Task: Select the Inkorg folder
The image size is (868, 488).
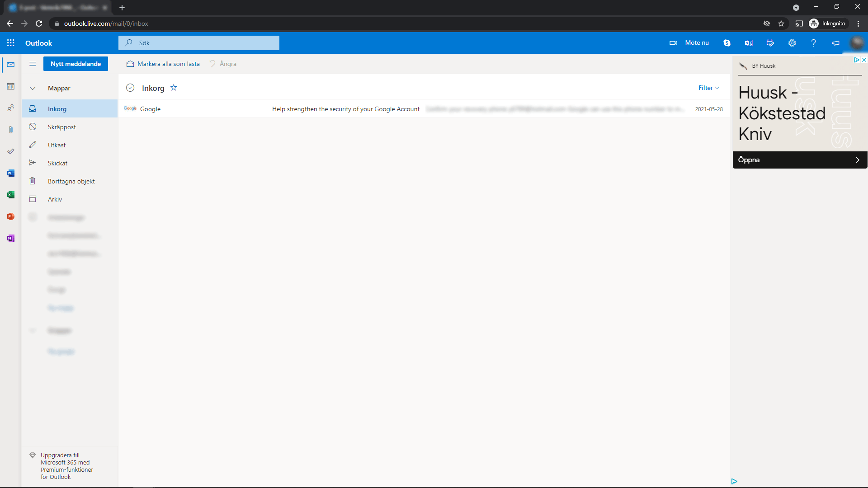Action: (70, 109)
